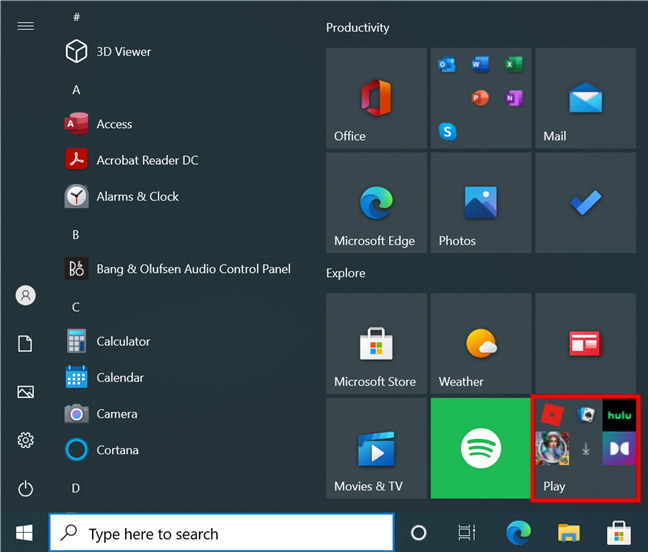The height and width of the screenshot is (552, 648).
Task: Click the Windows Start button
Action: 24,533
